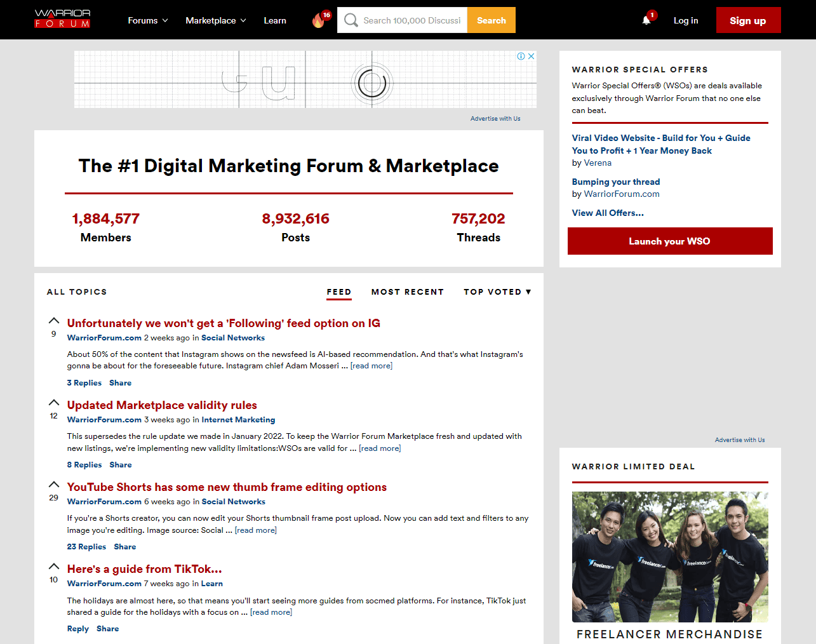
Task: Open YouTube Shorts thumb frame editing thread
Action: point(227,487)
